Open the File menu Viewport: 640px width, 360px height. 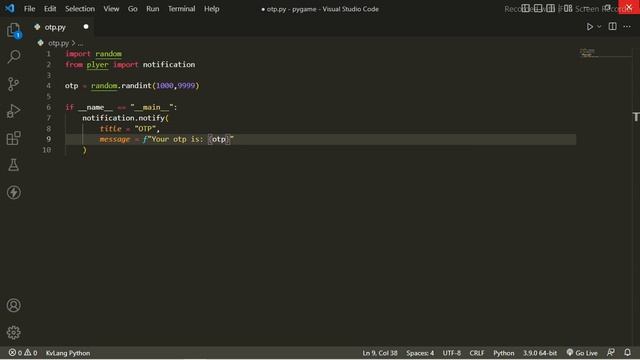29,9
